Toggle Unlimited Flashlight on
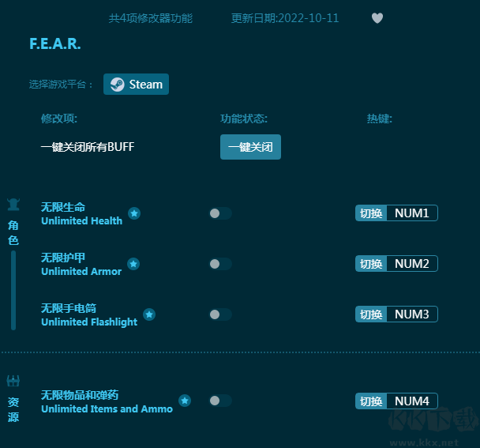This screenshot has height=448, width=480. [220, 314]
